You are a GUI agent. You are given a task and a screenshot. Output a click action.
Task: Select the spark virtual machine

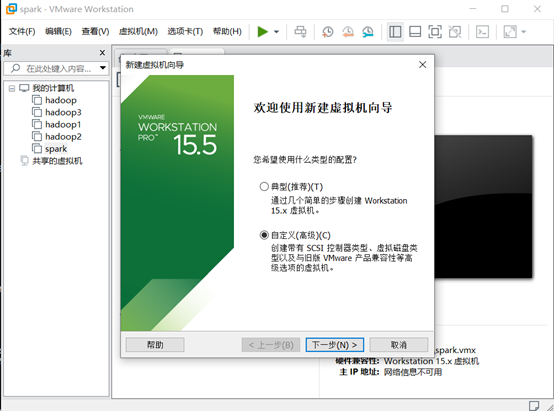pos(56,149)
